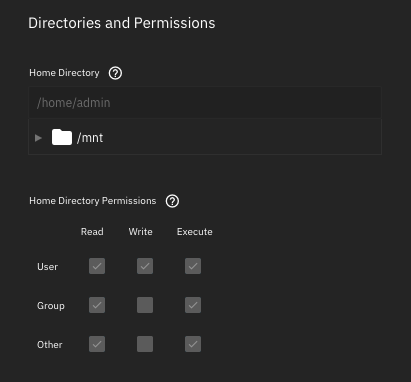Enable Other Write permission checkbox
411x382 pixels.
(145, 344)
